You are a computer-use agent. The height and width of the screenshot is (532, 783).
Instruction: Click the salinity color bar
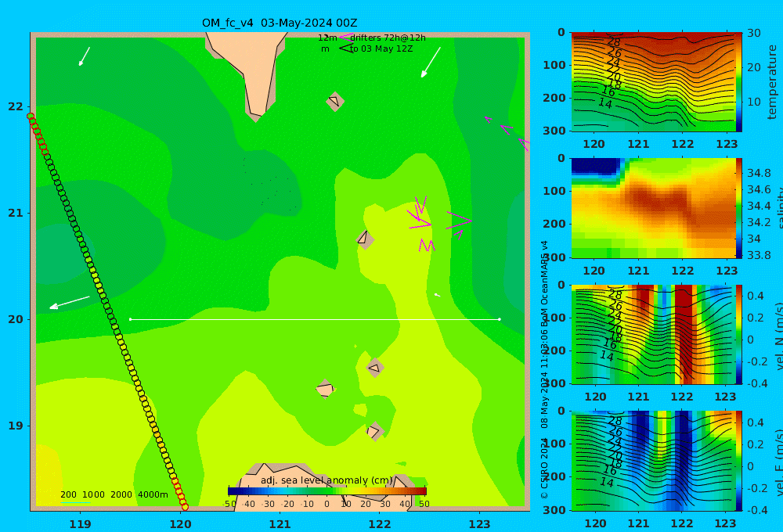click(x=738, y=208)
